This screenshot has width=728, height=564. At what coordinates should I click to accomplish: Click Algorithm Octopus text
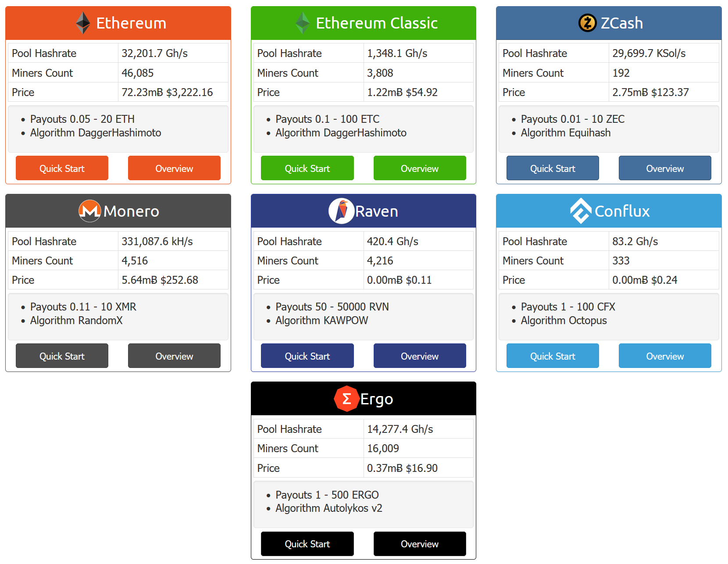(x=564, y=320)
